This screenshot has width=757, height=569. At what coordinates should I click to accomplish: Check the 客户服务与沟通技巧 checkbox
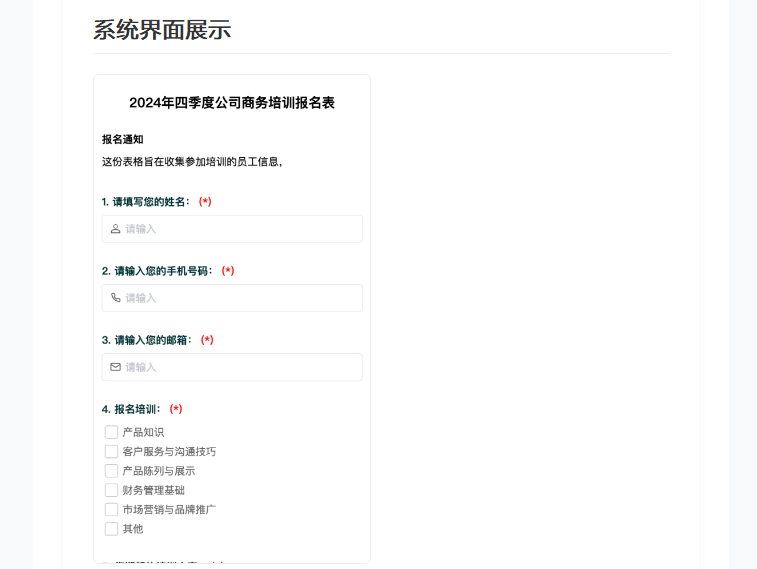[x=112, y=451]
